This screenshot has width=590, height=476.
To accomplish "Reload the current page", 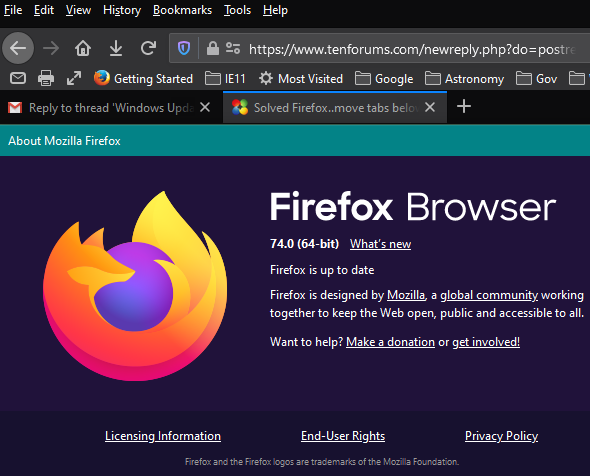I will tap(148, 48).
